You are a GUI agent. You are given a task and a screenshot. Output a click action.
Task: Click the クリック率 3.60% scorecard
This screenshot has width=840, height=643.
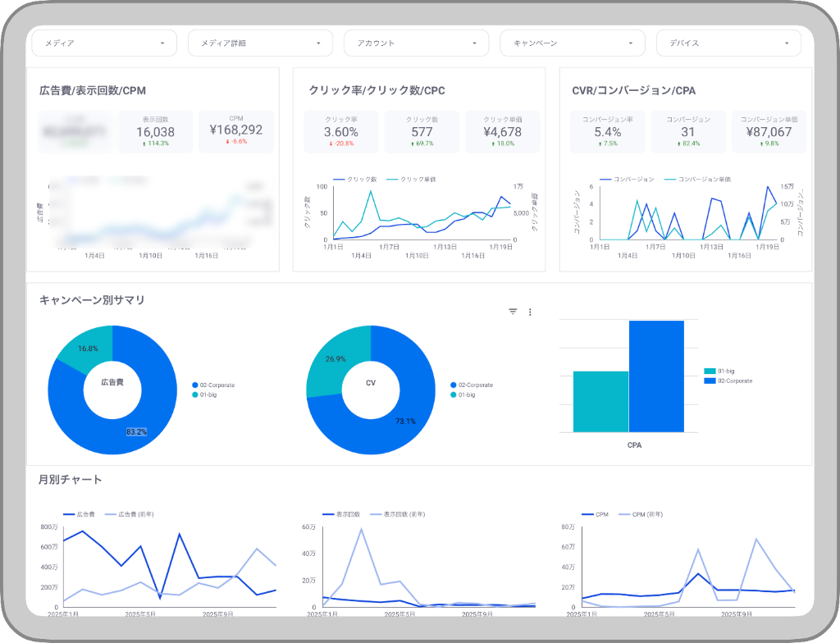coord(340,131)
